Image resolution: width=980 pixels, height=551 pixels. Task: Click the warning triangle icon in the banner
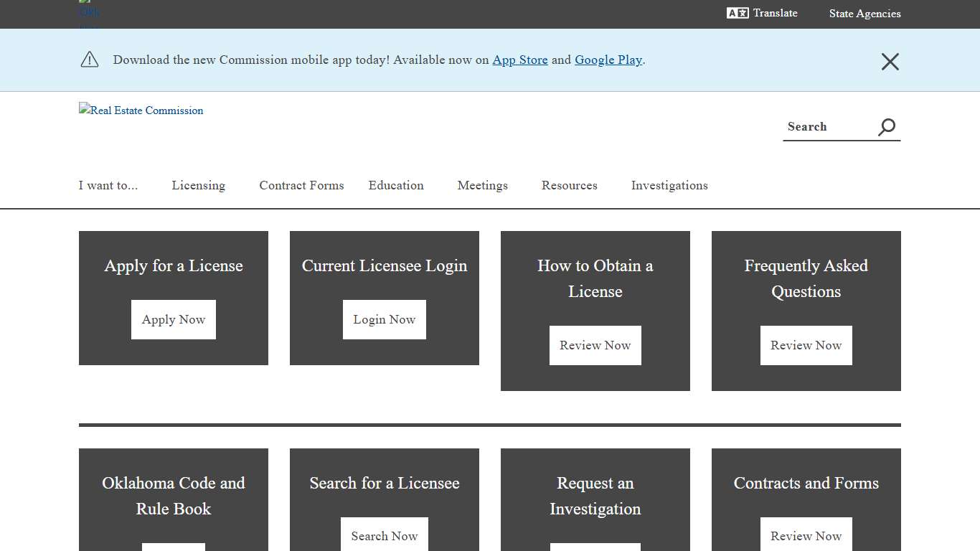(89, 60)
